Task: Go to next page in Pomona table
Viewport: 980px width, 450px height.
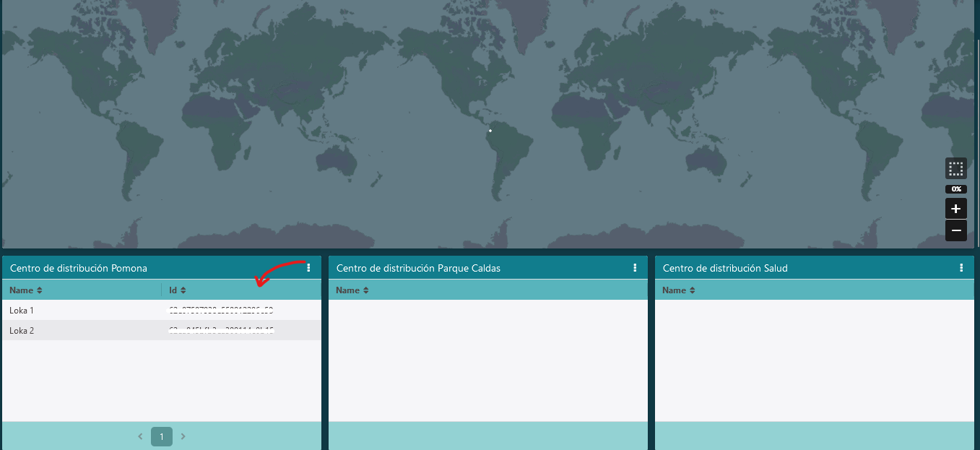Action: coord(183,436)
